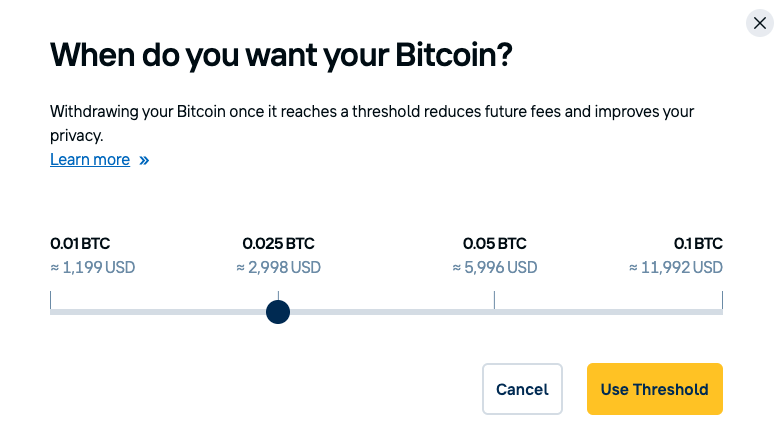The image size is (784, 447).
Task: Choose the 0.05 BTC threshold label
Action: pos(494,243)
